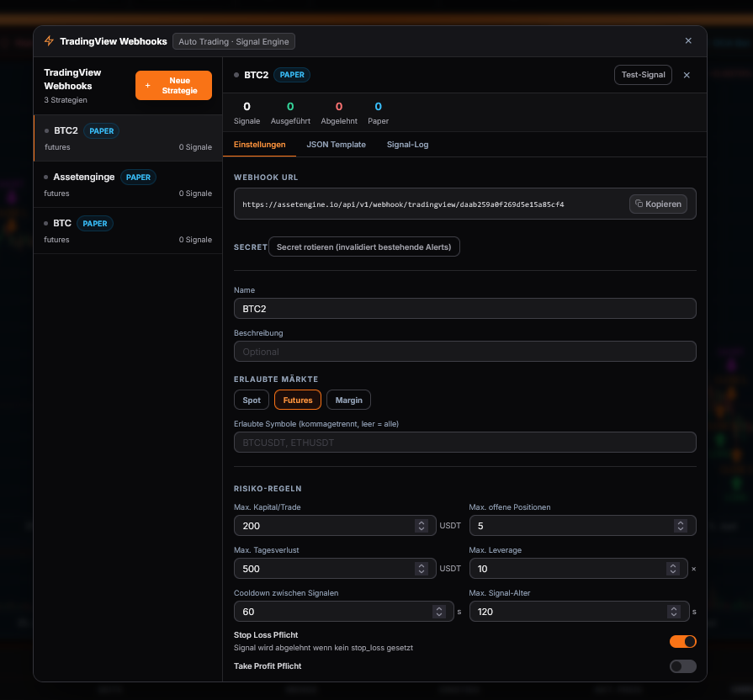753x700 pixels.
Task: Switch to the Signal-Log tab
Action: click(408, 145)
